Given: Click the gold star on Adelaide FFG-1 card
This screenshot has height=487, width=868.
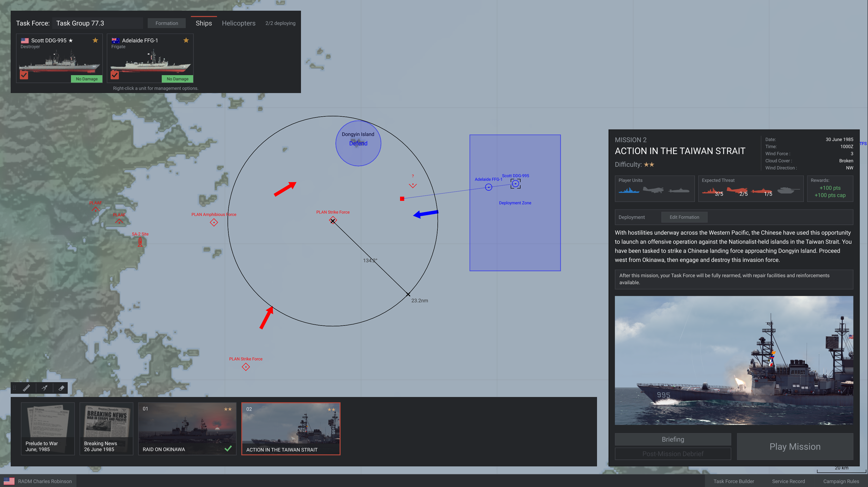Looking at the screenshot, I should coord(186,40).
